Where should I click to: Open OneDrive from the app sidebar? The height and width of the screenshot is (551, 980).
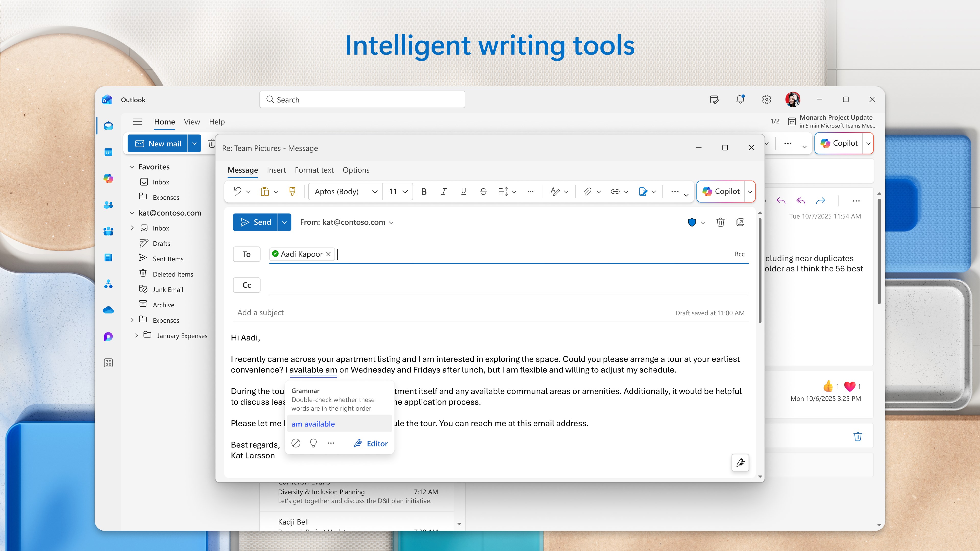(108, 310)
